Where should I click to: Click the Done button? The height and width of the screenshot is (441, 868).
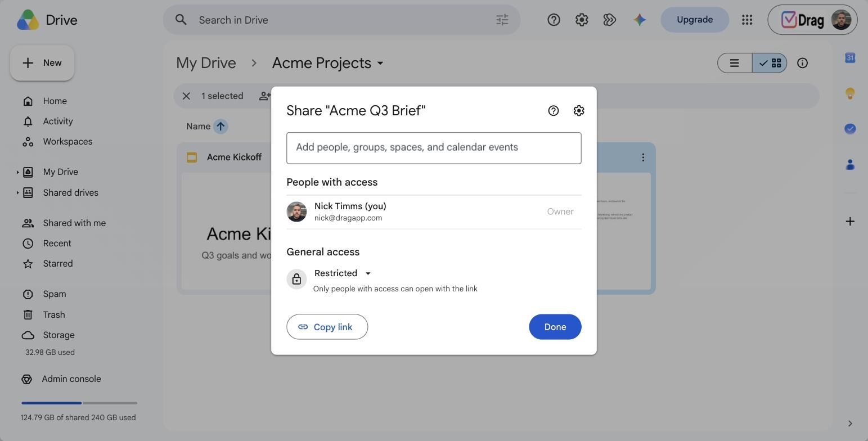coord(555,327)
